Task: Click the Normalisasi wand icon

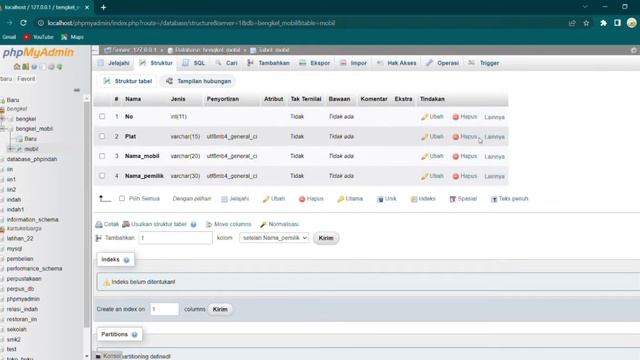Action: coord(263,224)
